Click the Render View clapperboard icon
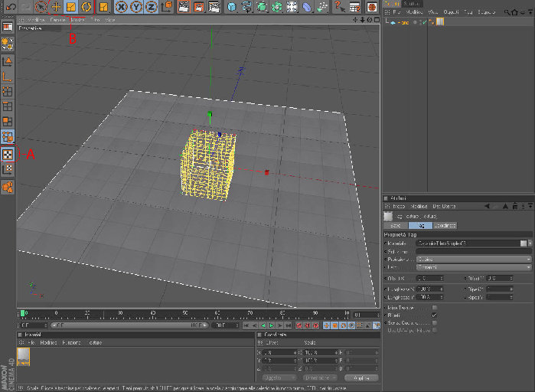535x392 pixels. (184, 6)
